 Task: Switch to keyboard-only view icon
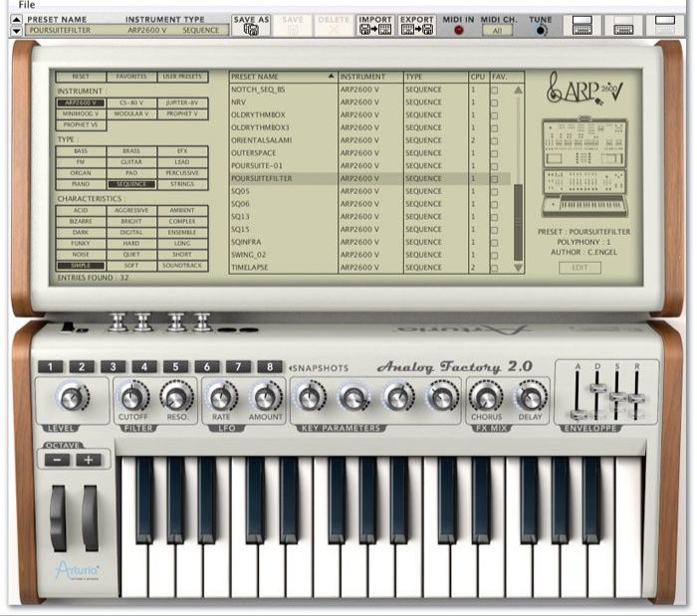point(623,25)
